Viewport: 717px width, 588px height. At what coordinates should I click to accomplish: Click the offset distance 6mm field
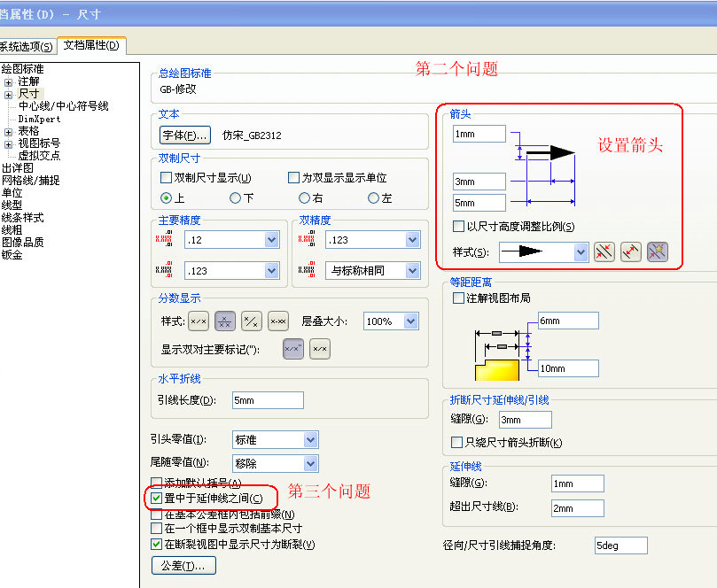click(568, 321)
